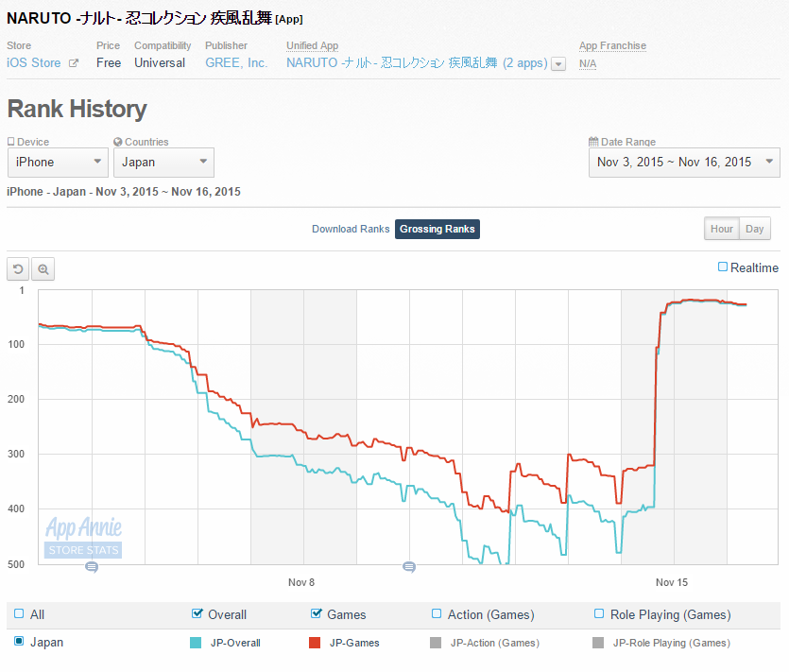Screen dimensions: 789x672
Task: Click the JP-Games legend label
Action: [x=354, y=643]
